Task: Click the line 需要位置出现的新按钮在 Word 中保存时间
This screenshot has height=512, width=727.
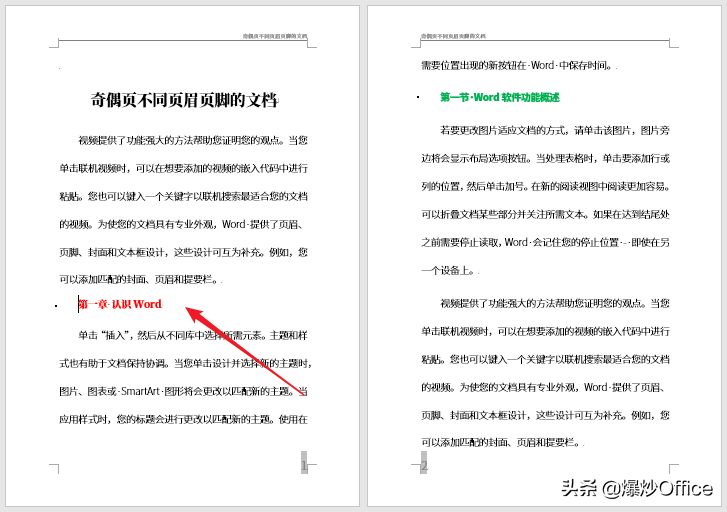Action: coord(517,65)
